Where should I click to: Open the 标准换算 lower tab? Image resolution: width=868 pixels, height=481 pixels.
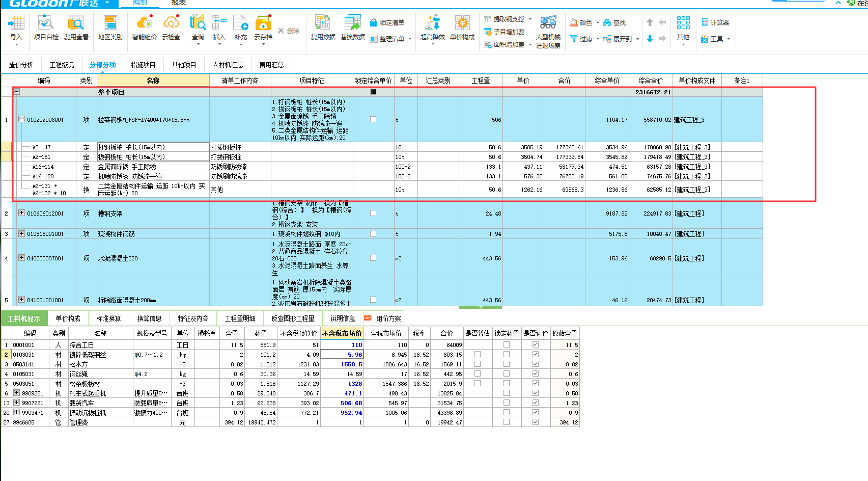pos(108,318)
